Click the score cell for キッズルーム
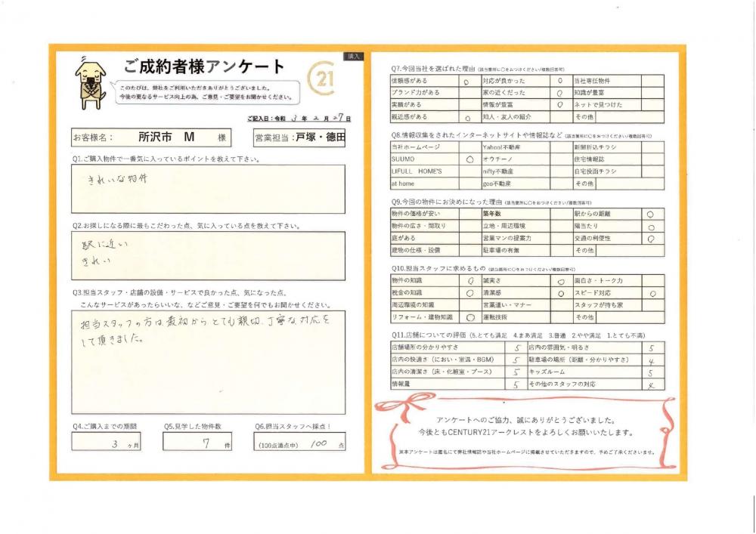The height and width of the screenshot is (534, 756). coord(653,372)
